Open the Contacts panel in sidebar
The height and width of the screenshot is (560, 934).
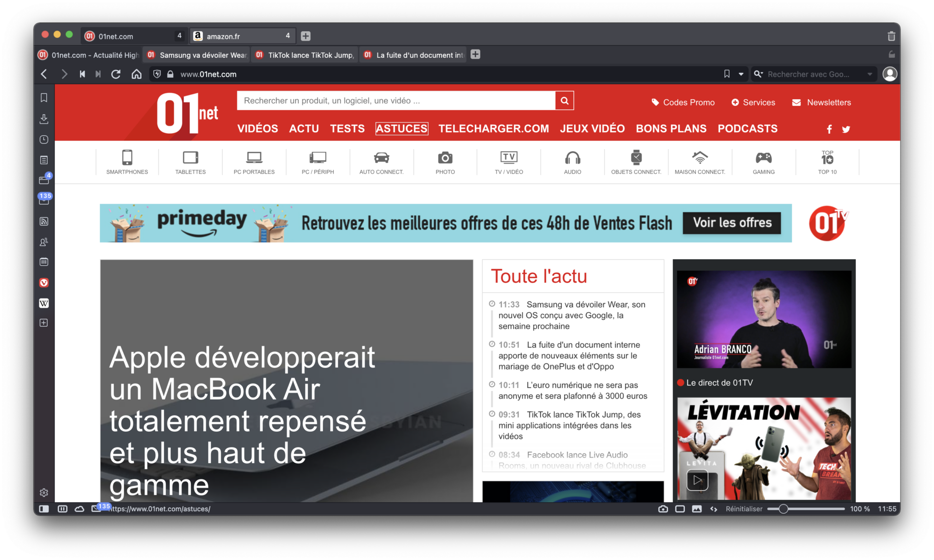point(44,242)
